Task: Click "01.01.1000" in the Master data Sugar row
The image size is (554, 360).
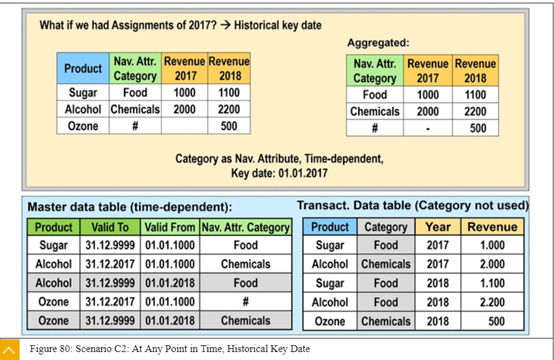Action: [x=170, y=245]
